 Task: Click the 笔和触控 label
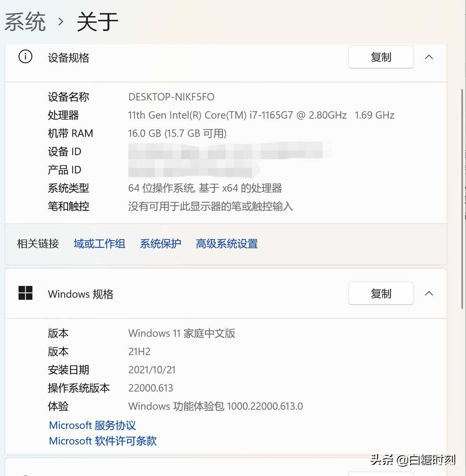pos(69,206)
